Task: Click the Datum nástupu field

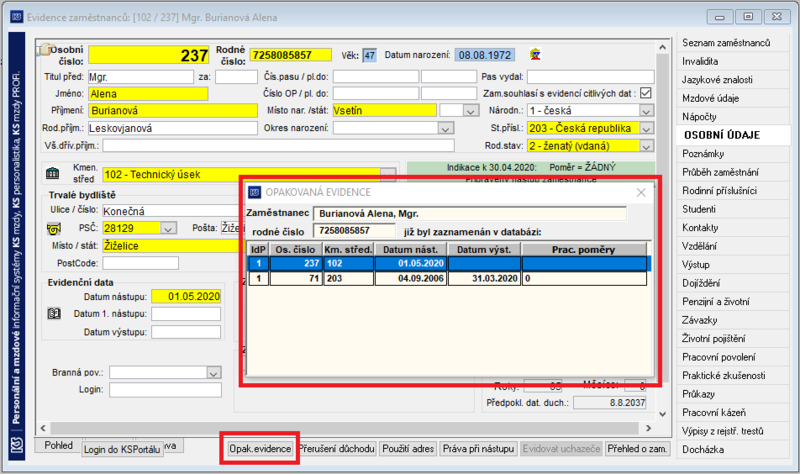Action: (x=186, y=296)
